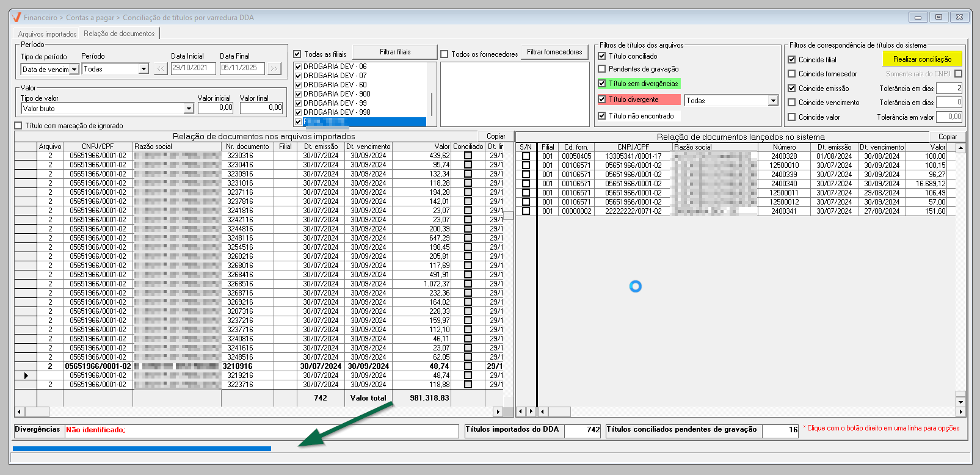Click the application logo icon in title bar

click(16, 17)
